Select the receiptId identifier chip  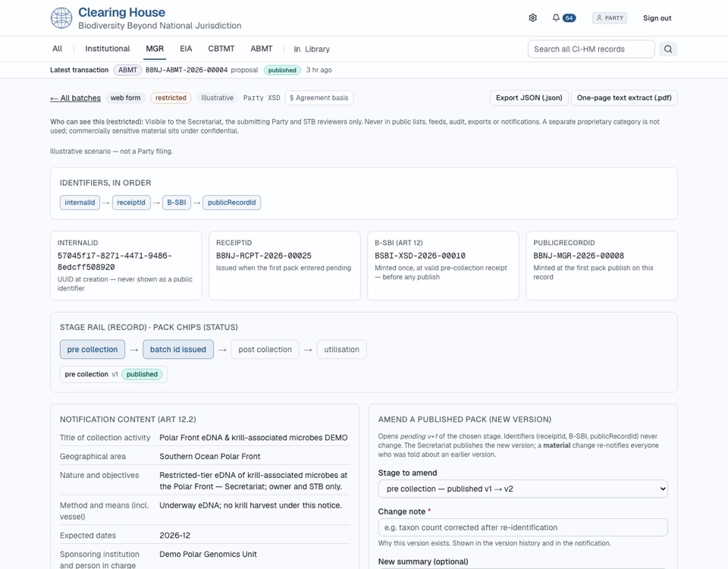pyautogui.click(x=131, y=203)
